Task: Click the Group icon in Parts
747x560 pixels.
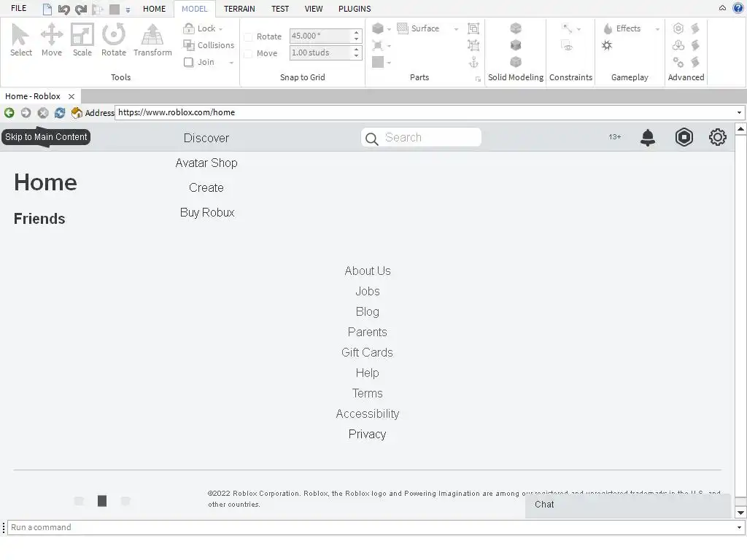Action: click(473, 28)
